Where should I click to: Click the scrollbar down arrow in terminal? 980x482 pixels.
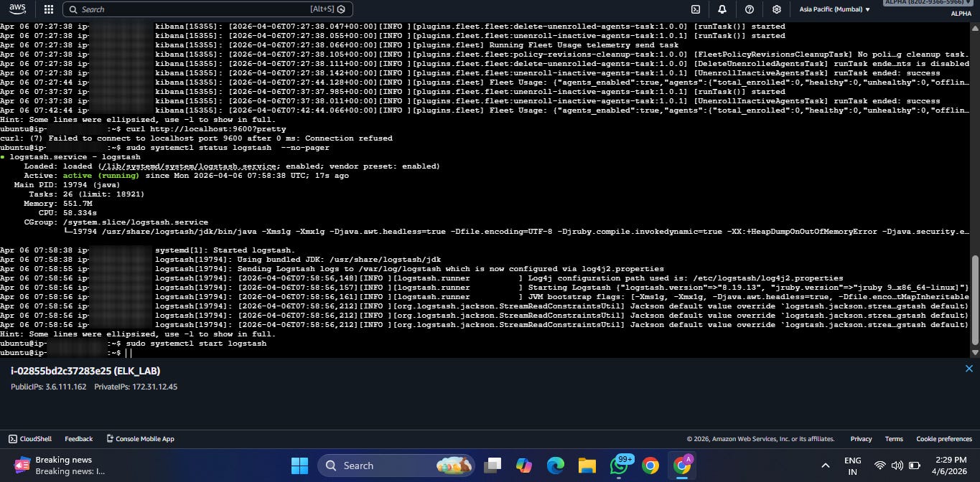[x=975, y=353]
